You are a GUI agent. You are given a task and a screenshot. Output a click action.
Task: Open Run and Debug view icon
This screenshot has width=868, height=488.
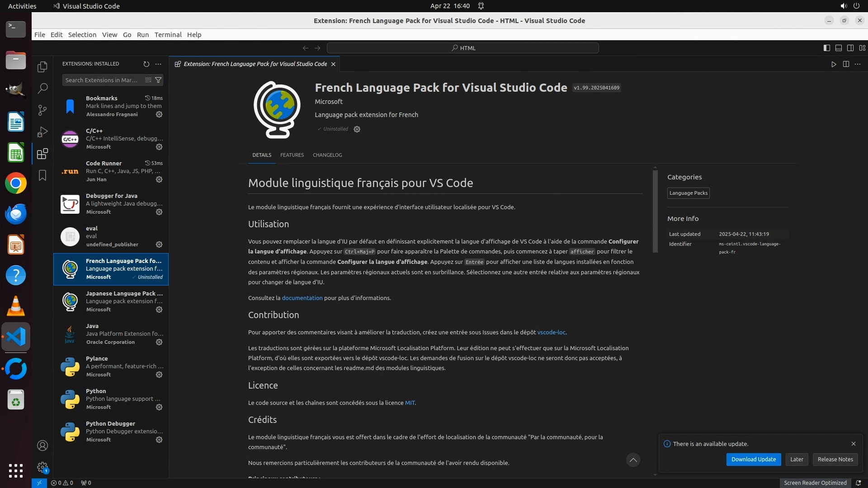(42, 132)
